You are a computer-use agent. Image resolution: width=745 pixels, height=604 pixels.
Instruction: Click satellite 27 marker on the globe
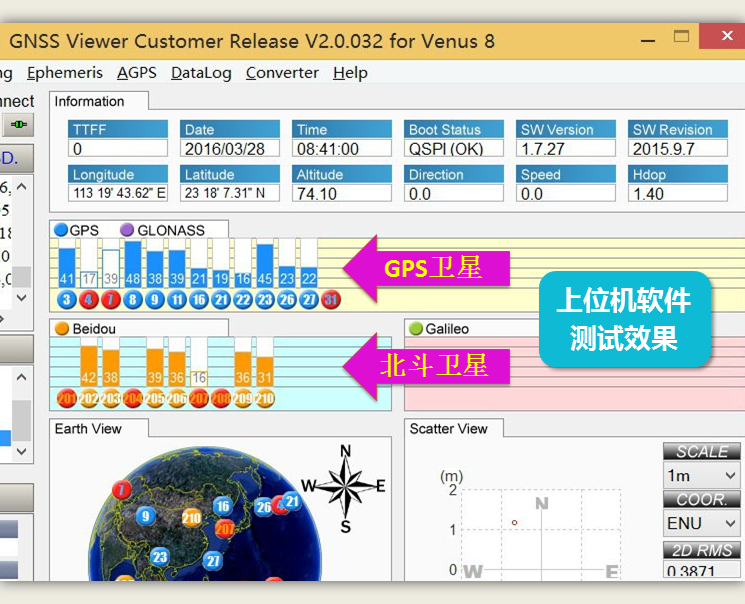tap(212, 561)
